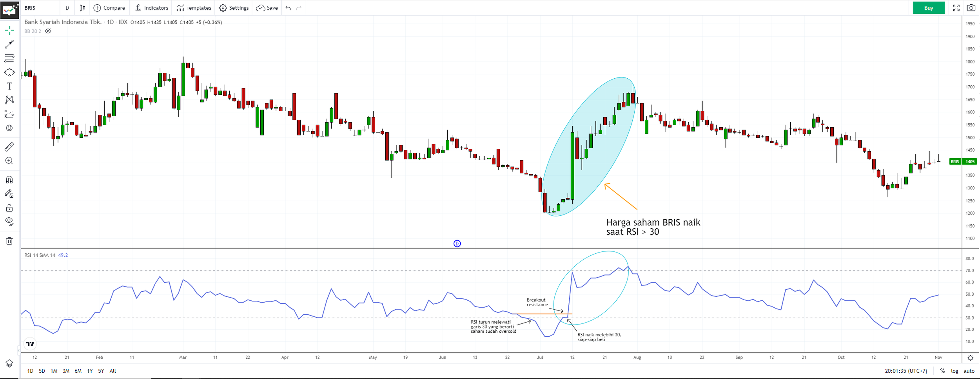The height and width of the screenshot is (379, 980).
Task: Lock all drawing tools
Action: [9, 208]
